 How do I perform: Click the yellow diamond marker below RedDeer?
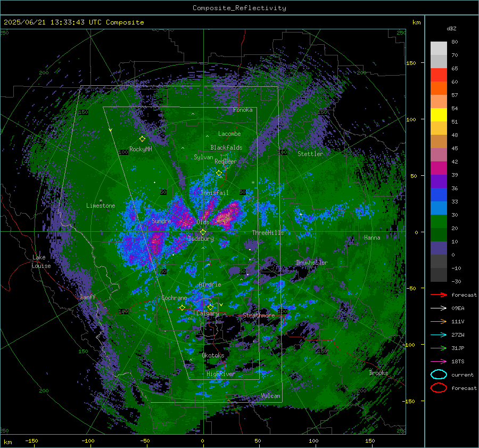pos(219,173)
